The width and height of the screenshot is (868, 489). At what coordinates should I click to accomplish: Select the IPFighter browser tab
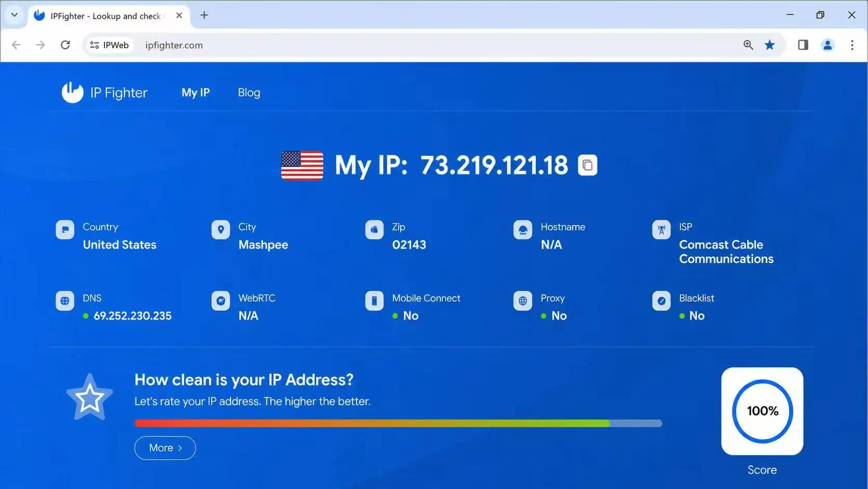point(108,16)
